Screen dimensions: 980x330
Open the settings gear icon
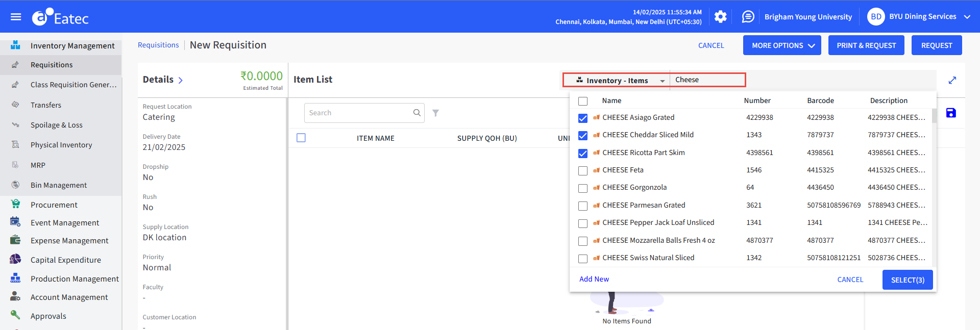pyautogui.click(x=720, y=17)
